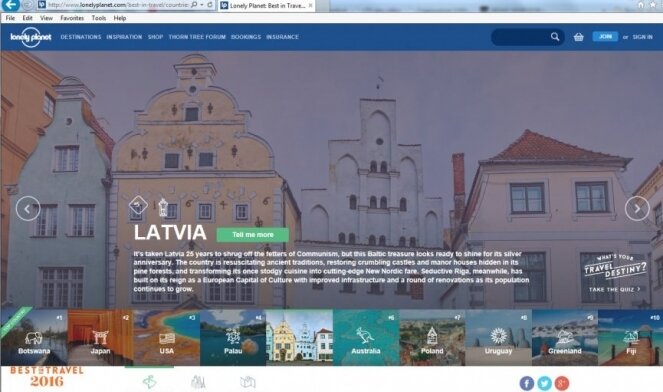Open the Favorites menu

[72, 18]
